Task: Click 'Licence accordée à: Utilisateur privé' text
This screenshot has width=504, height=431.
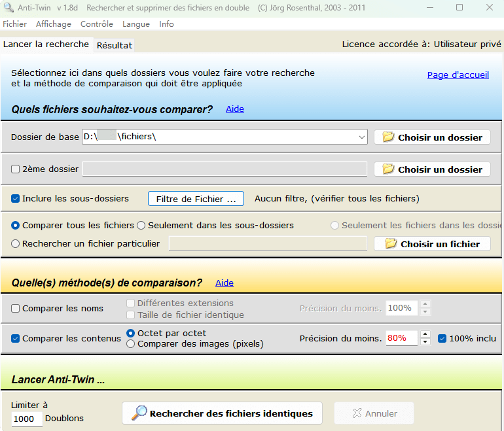Action: (x=422, y=44)
